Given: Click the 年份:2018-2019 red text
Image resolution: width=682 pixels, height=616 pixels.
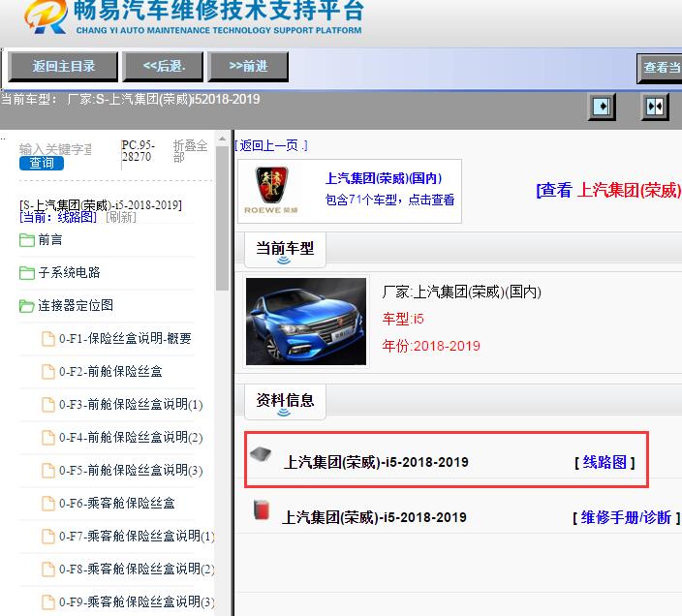Looking at the screenshot, I should [431, 346].
